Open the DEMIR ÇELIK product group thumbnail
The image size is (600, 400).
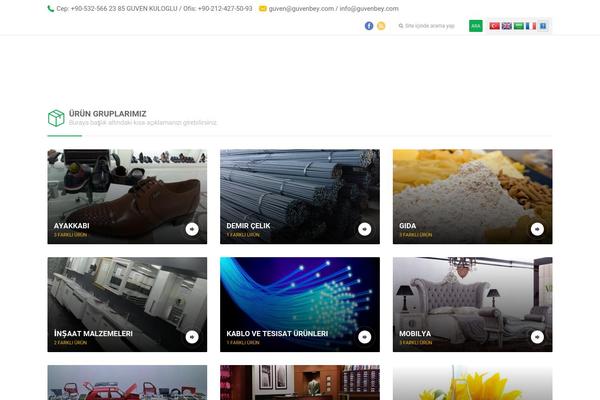[x=300, y=196]
